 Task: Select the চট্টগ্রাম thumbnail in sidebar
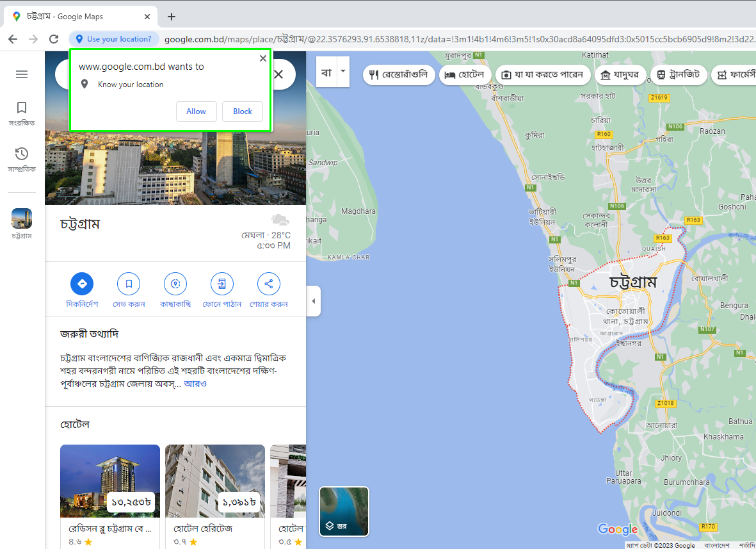pos(22,218)
